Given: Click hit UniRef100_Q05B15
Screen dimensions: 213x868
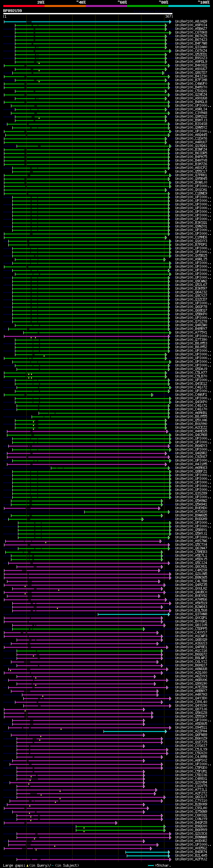Looking at the screenshot, I should point(191,256).
